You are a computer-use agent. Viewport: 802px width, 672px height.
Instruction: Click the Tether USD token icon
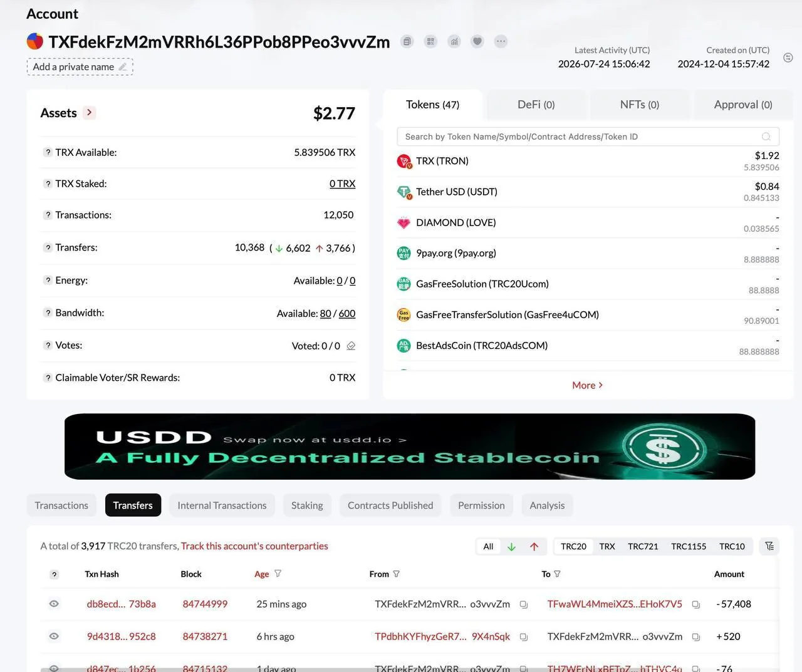pyautogui.click(x=404, y=192)
